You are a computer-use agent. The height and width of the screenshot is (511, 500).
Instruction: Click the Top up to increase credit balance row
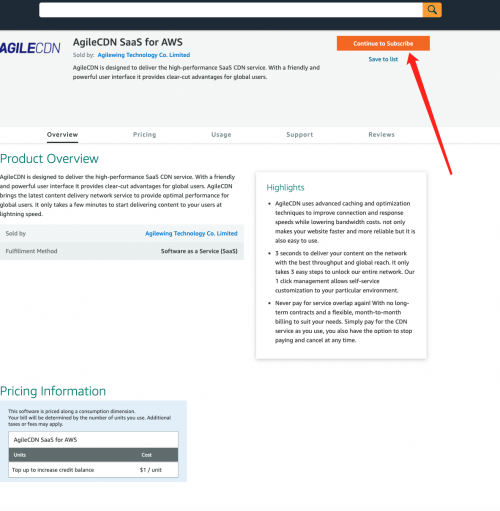(x=93, y=470)
